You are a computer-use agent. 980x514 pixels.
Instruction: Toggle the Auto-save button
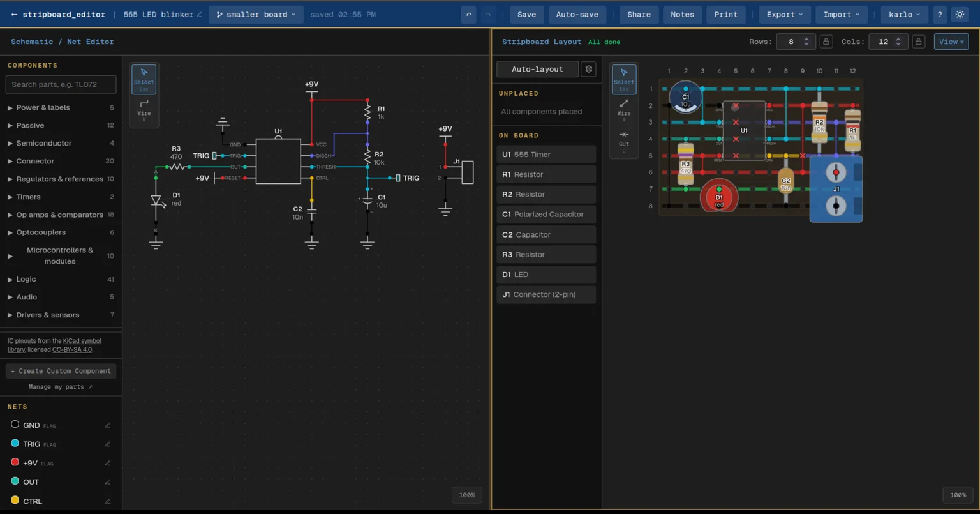[577, 14]
